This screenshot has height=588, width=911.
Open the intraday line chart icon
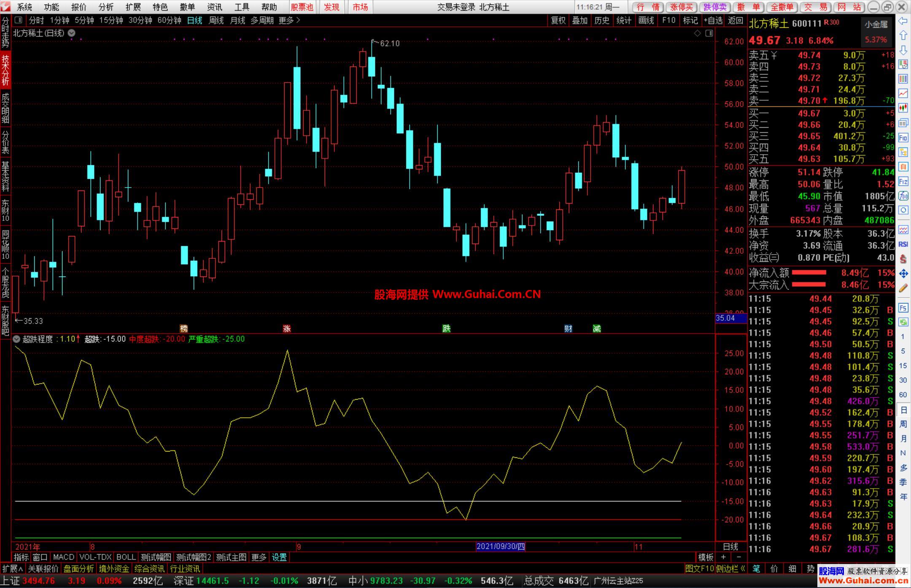point(903,94)
